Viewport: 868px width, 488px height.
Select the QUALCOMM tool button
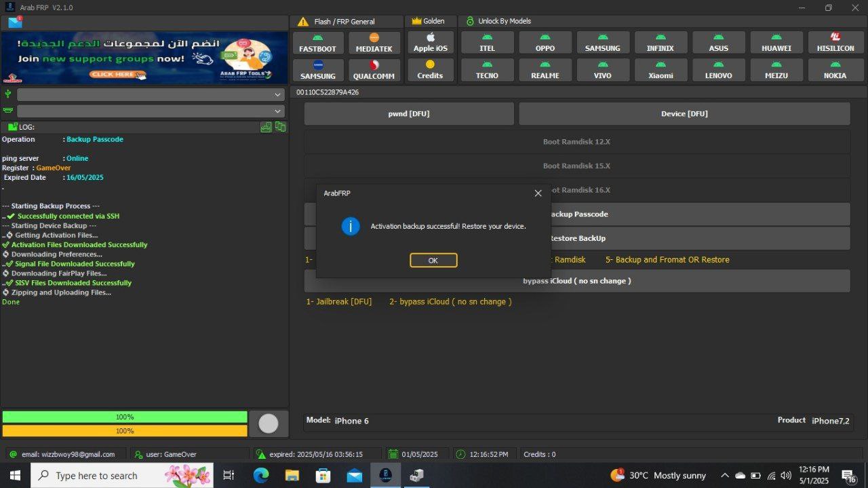coord(374,70)
